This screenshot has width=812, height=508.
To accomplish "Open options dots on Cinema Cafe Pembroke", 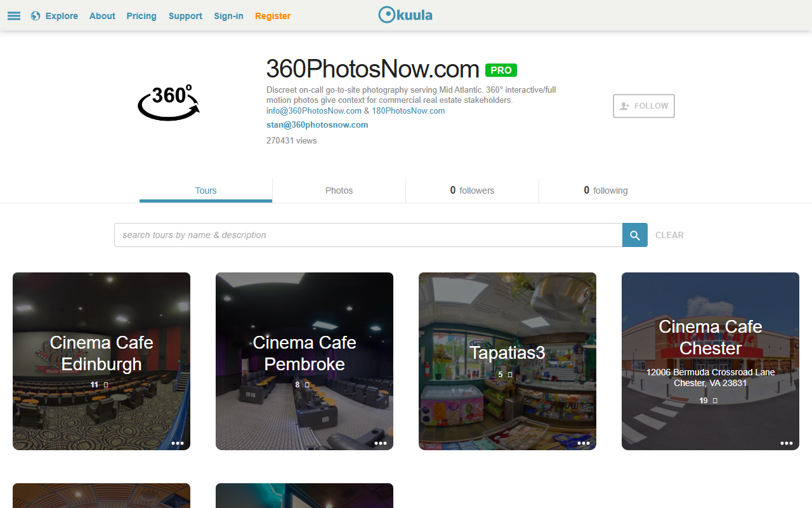I will pos(381,443).
